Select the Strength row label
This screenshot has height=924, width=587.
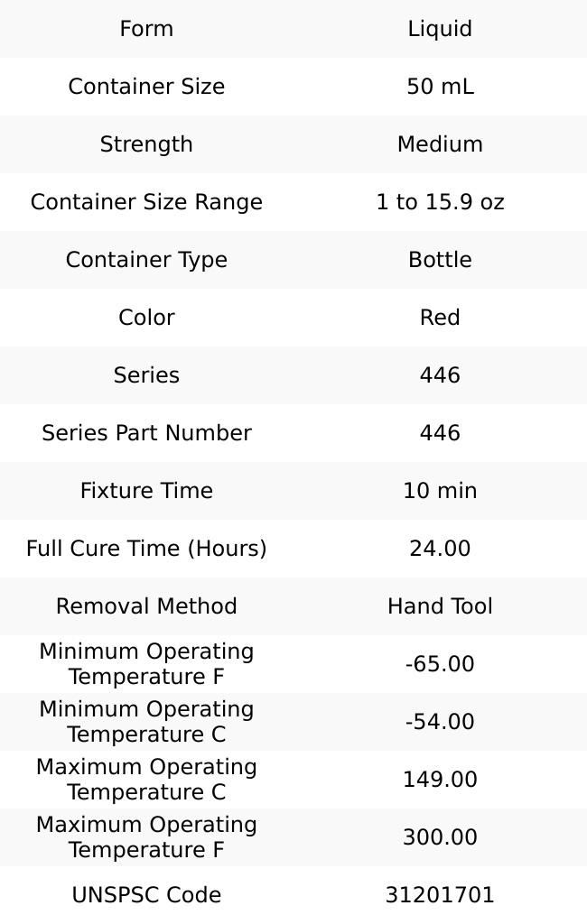click(x=146, y=144)
